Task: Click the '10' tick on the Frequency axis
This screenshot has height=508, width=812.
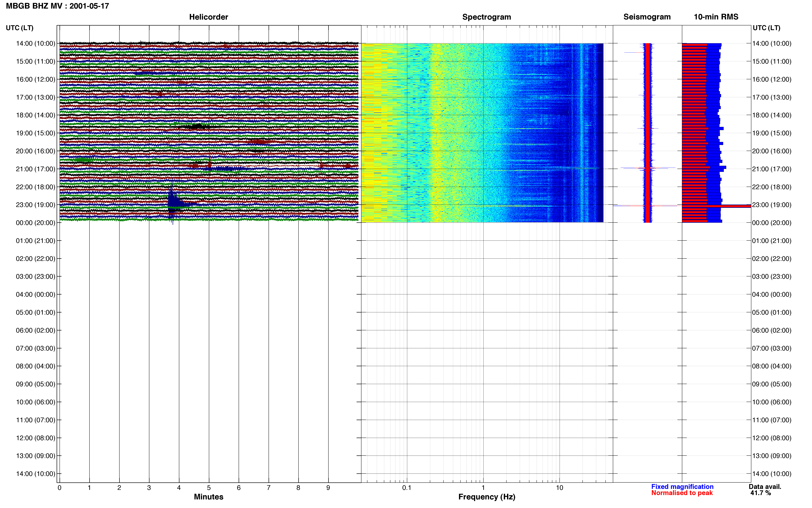Action: click(559, 487)
